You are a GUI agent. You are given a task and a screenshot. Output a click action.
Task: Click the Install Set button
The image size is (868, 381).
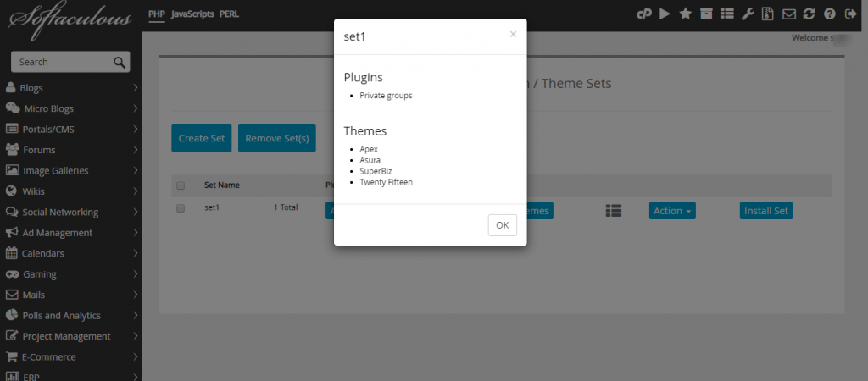(766, 211)
